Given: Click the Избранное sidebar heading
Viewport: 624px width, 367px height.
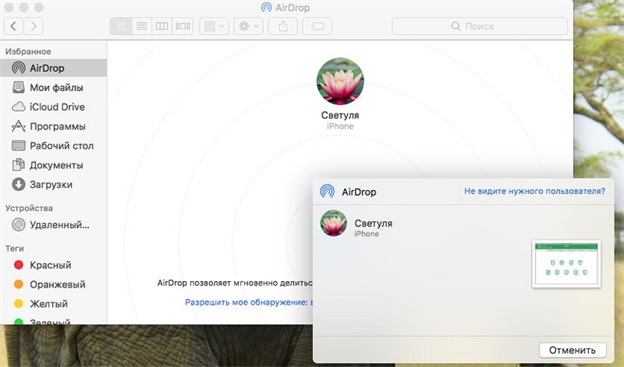Looking at the screenshot, I should tap(28, 52).
